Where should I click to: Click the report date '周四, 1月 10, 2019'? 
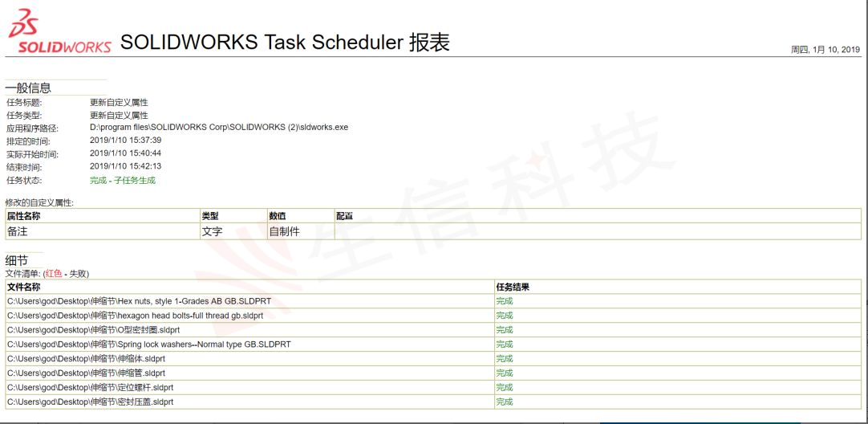(825, 49)
